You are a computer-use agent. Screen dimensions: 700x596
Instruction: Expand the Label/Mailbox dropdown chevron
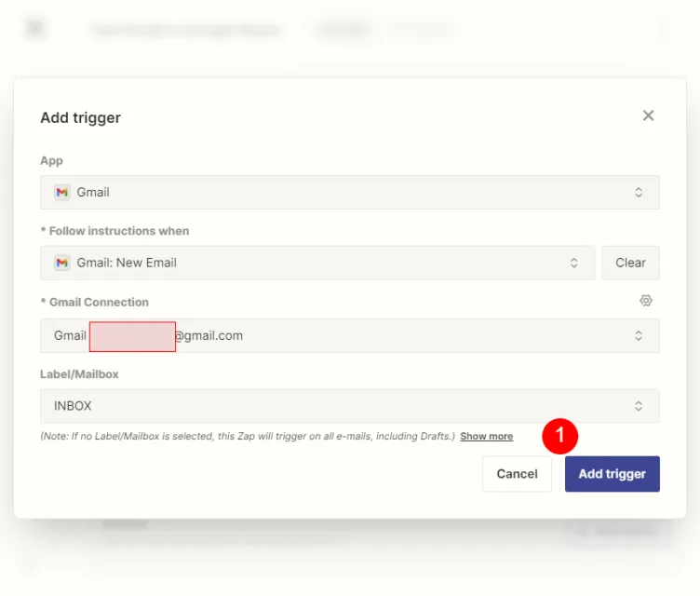[639, 406]
